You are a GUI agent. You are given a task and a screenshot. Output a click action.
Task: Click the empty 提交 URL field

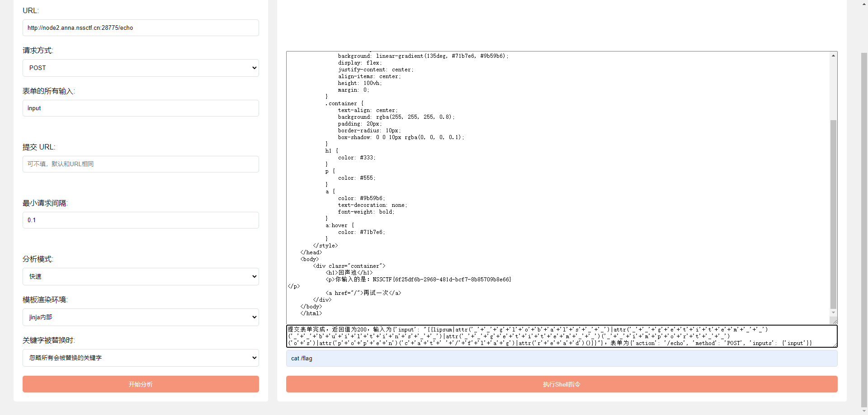[x=141, y=164]
